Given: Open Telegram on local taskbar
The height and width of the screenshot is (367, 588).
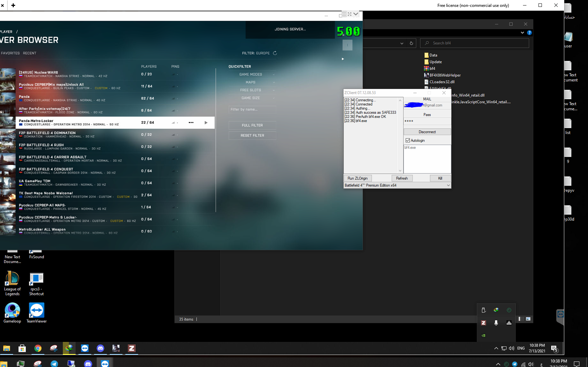Looking at the screenshot, I should [x=54, y=364].
